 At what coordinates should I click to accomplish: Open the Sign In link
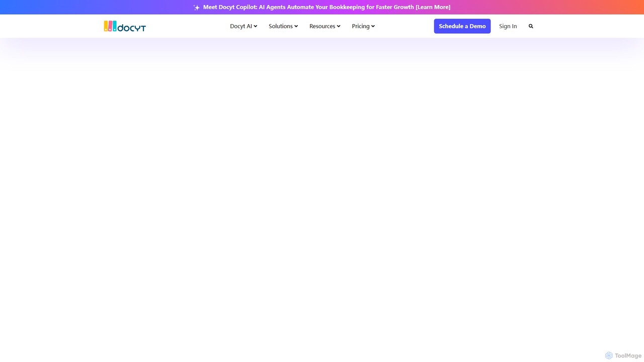pos(508,26)
